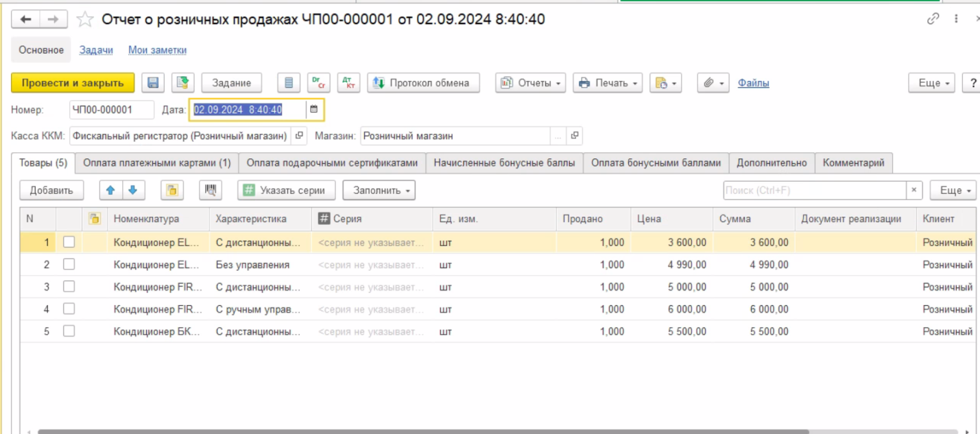The height and width of the screenshot is (434, 980).
Task: Open the calendar picker next to date field
Action: coord(314,109)
